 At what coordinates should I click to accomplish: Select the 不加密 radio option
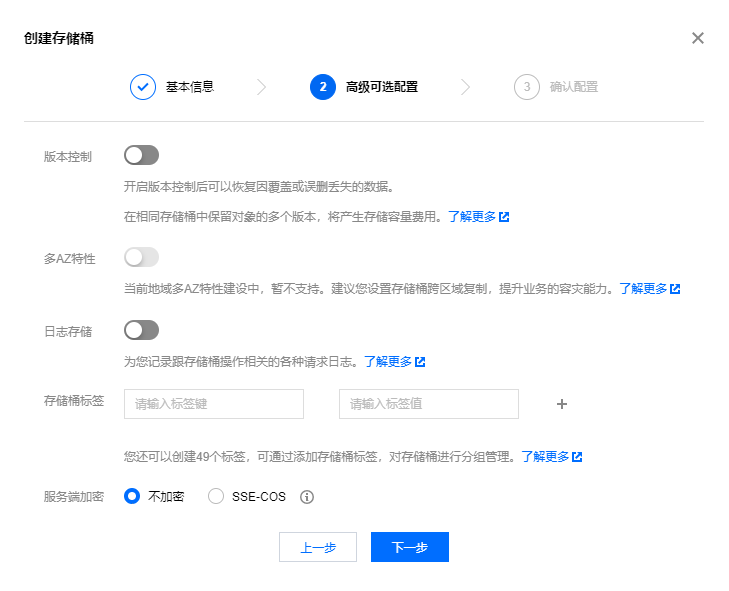[132, 496]
